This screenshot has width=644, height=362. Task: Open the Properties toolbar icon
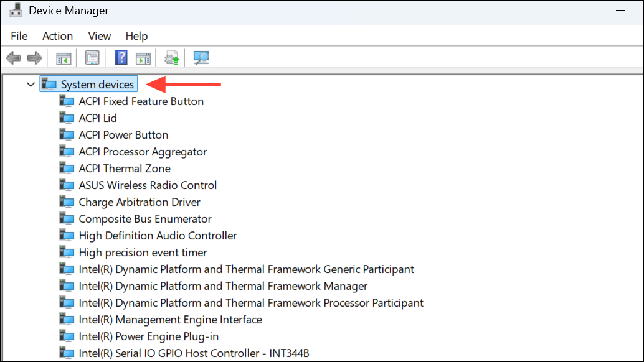92,58
